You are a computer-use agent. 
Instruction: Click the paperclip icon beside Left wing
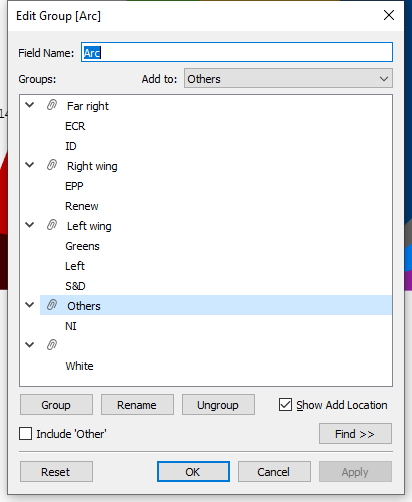[52, 225]
